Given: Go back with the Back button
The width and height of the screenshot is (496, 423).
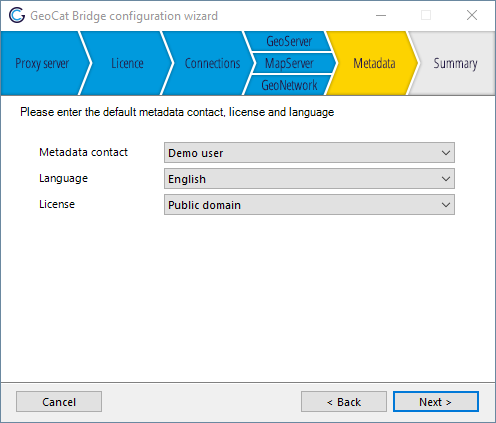Looking at the screenshot, I should (344, 402).
